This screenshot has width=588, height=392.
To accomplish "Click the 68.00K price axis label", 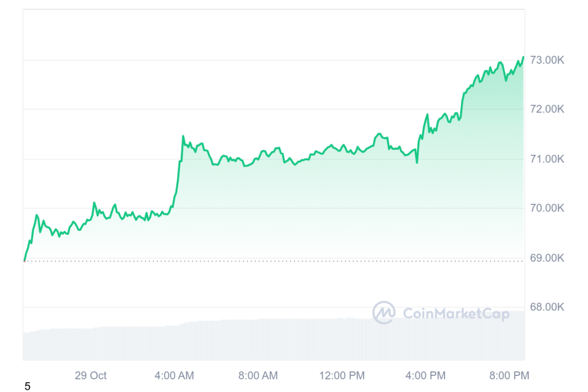I will pyautogui.click(x=547, y=307).
